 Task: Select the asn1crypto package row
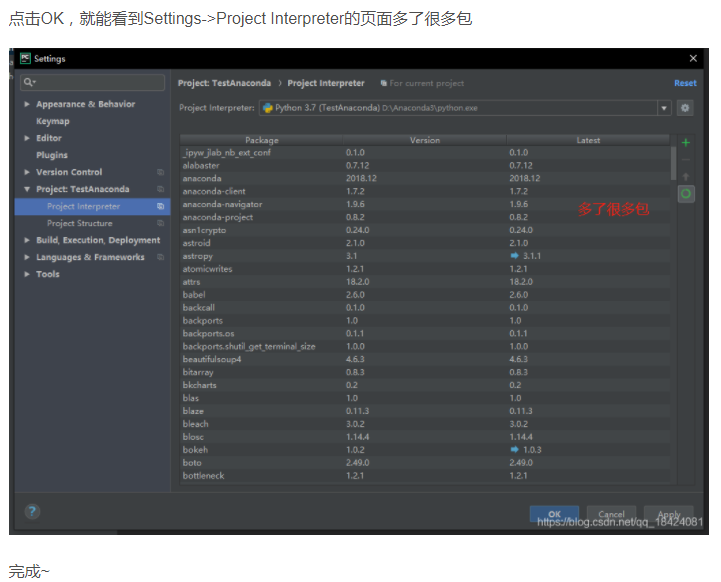425,230
